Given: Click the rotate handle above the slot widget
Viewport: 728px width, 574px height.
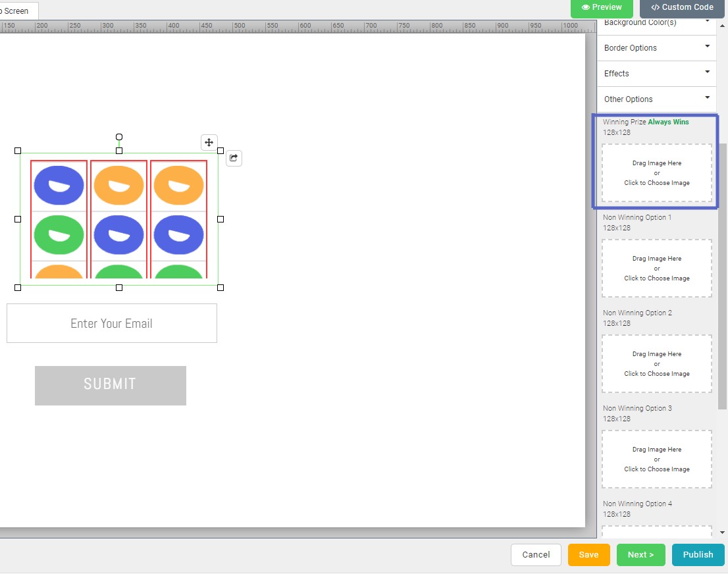Looking at the screenshot, I should click(x=119, y=138).
